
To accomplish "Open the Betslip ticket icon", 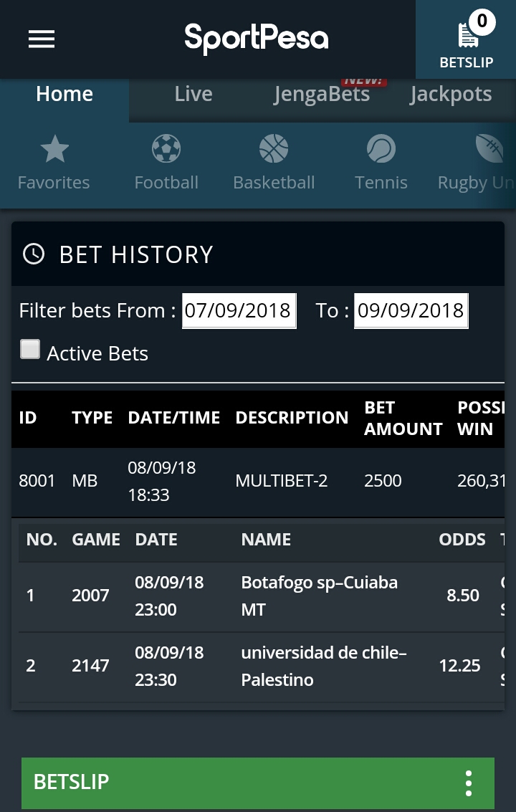I will pos(467,36).
